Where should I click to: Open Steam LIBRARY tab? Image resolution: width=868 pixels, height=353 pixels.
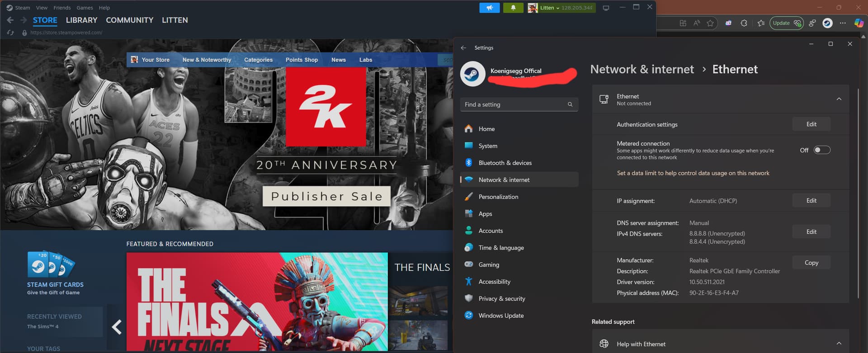coord(81,20)
